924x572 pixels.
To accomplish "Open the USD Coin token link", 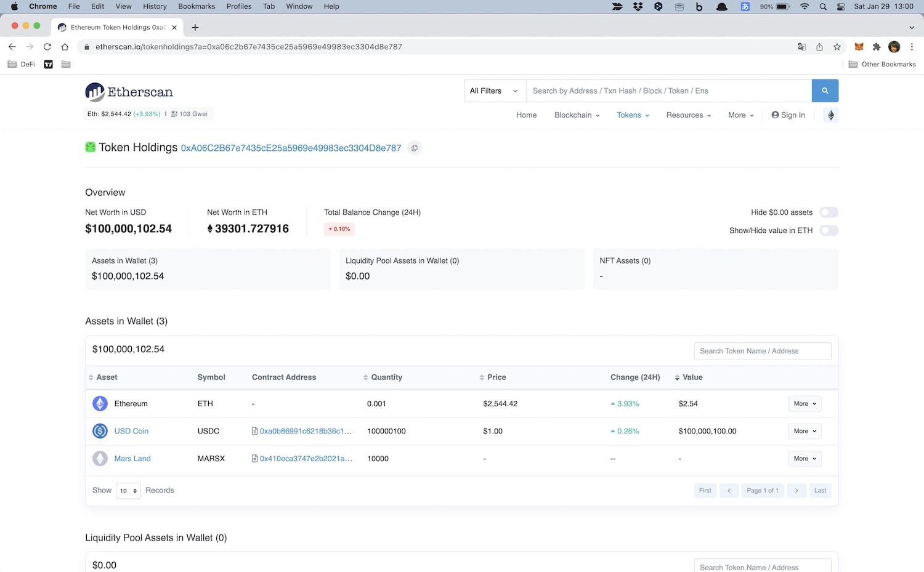I will pyautogui.click(x=131, y=431).
